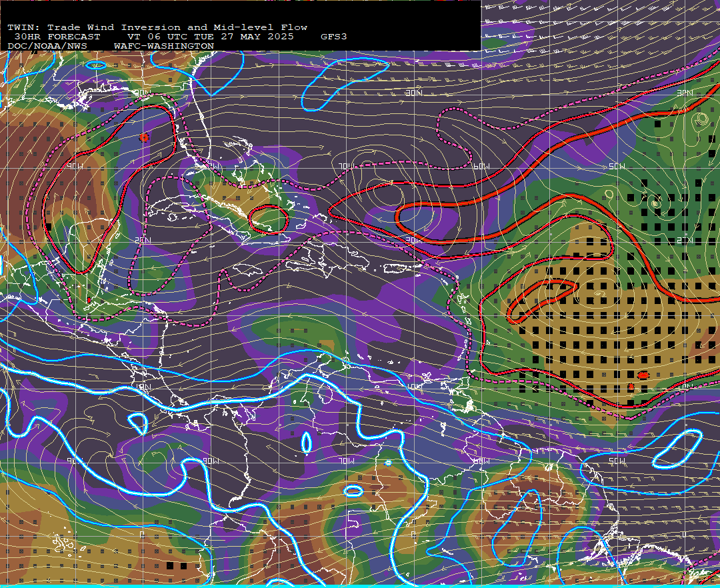720x588 pixels.
Task: Click the 'WAFC-WASHINGTON' label
Action: pyautogui.click(x=164, y=47)
